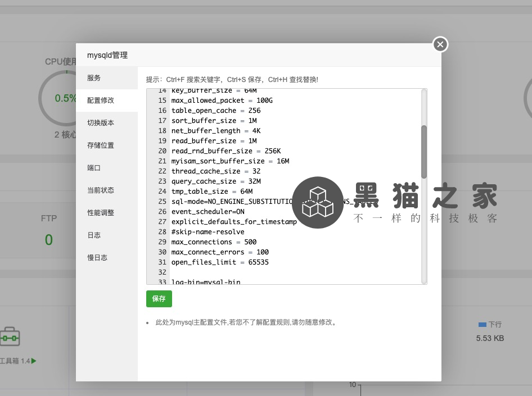Image resolution: width=532 pixels, height=396 pixels.
Task: Click the net_buffer_length = 4K line
Action: click(216, 131)
